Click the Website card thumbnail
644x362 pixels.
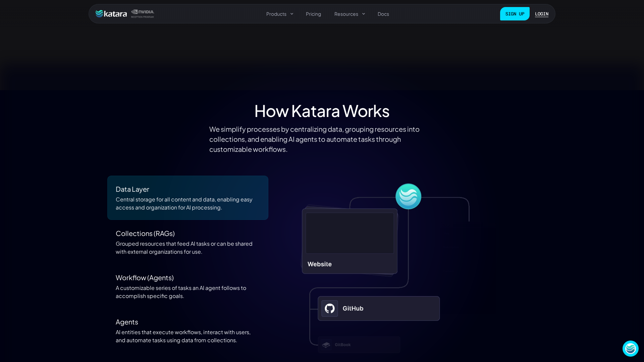[350, 233]
